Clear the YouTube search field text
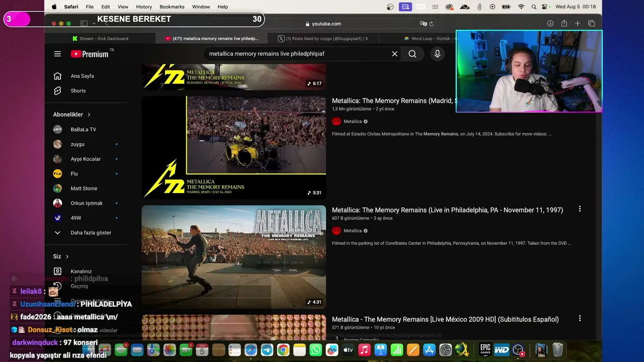 (x=394, y=54)
